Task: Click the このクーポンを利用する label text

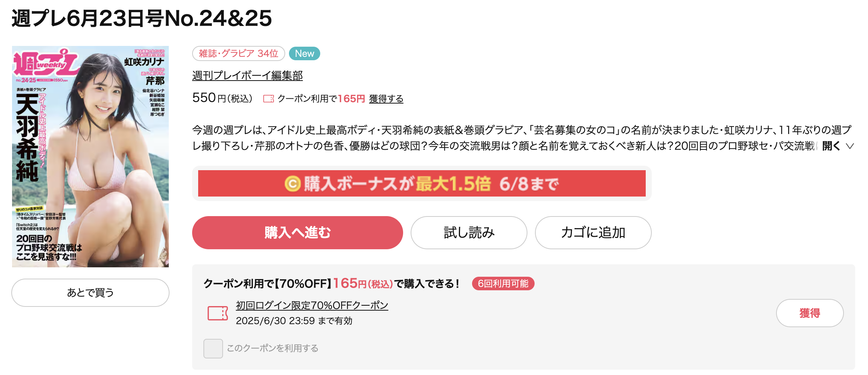Action: point(272,348)
